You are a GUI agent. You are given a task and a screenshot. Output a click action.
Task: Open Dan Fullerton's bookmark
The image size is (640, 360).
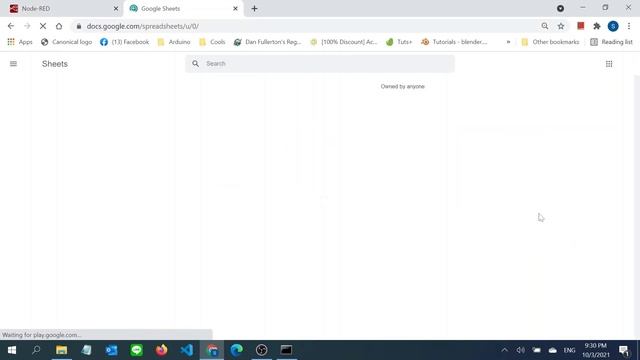[267, 42]
